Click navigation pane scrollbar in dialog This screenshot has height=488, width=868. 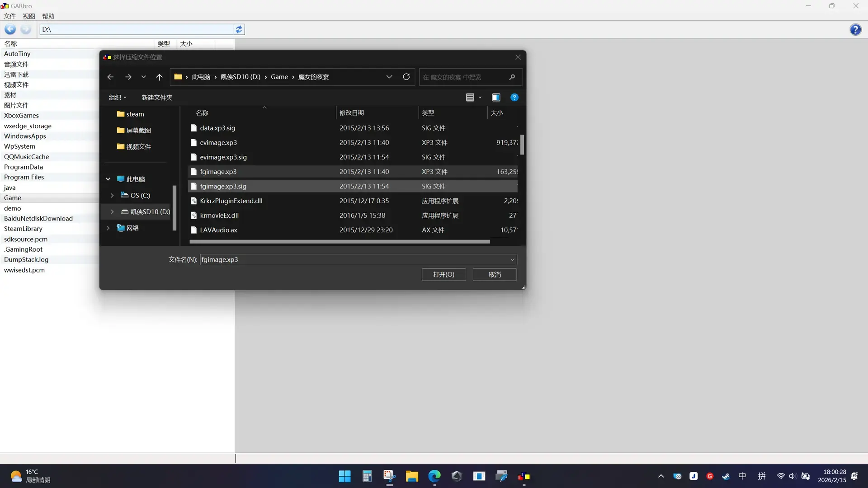(175, 208)
